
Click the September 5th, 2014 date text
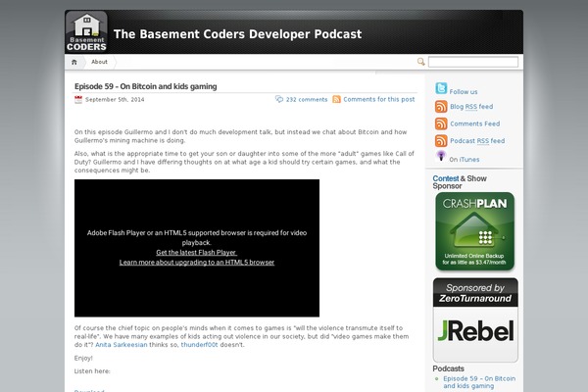click(x=115, y=99)
